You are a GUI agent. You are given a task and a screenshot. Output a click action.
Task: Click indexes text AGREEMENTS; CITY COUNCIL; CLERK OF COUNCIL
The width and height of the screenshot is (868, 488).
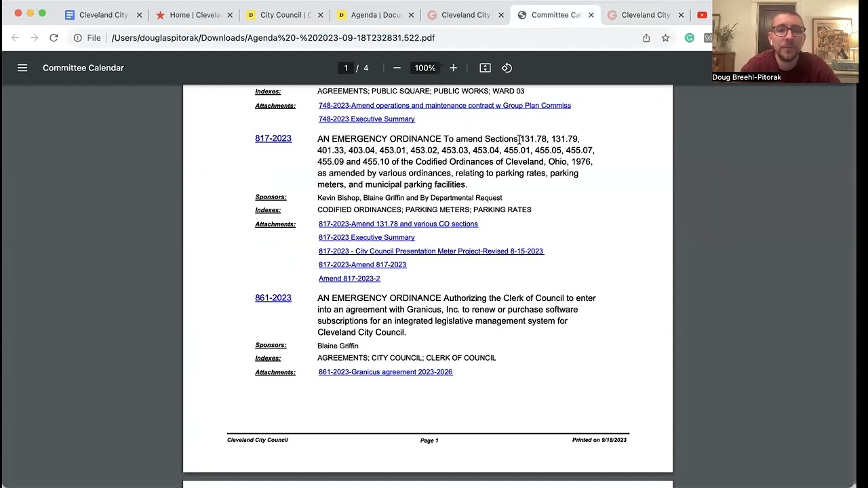click(x=407, y=358)
